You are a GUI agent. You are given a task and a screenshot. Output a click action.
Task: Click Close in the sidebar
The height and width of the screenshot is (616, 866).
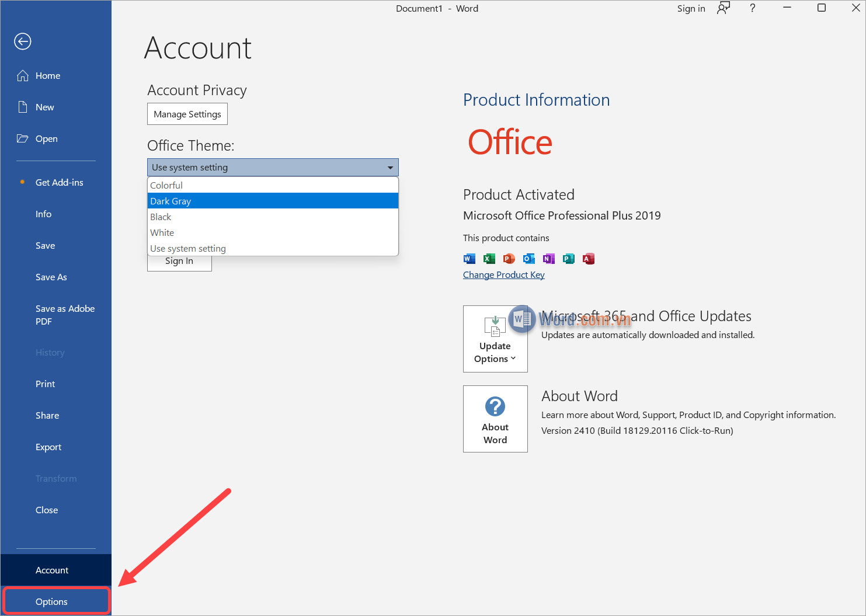[56, 510]
